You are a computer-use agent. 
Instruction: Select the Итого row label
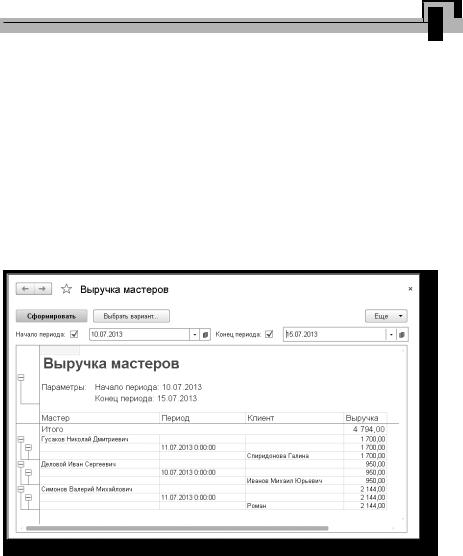(x=52, y=429)
